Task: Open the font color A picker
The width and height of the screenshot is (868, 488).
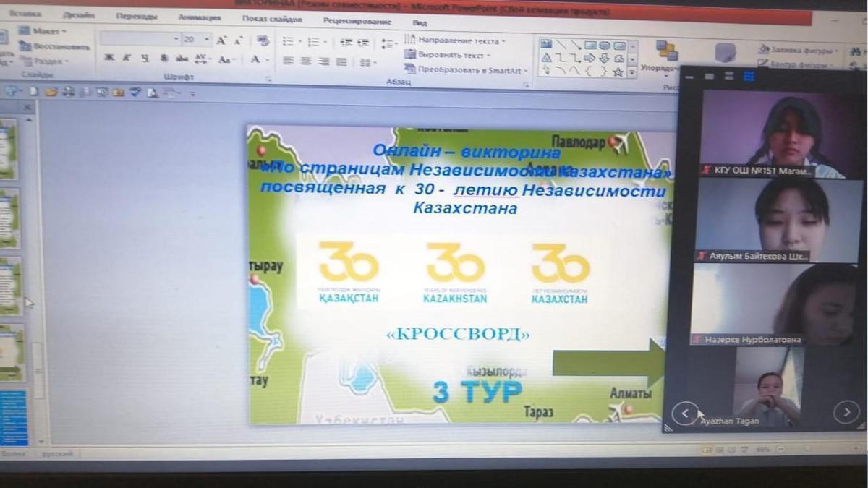Action: (255, 59)
